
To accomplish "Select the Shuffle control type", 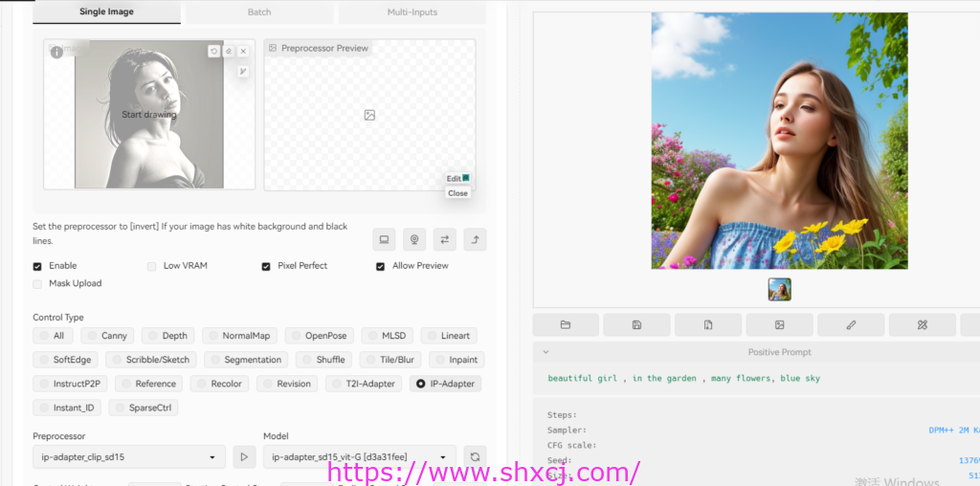I will [323, 359].
